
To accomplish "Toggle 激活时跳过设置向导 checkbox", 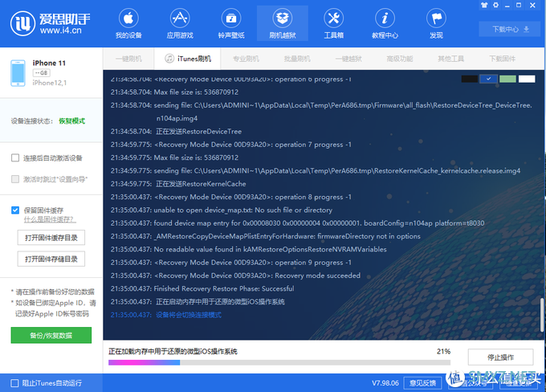I will coord(15,179).
